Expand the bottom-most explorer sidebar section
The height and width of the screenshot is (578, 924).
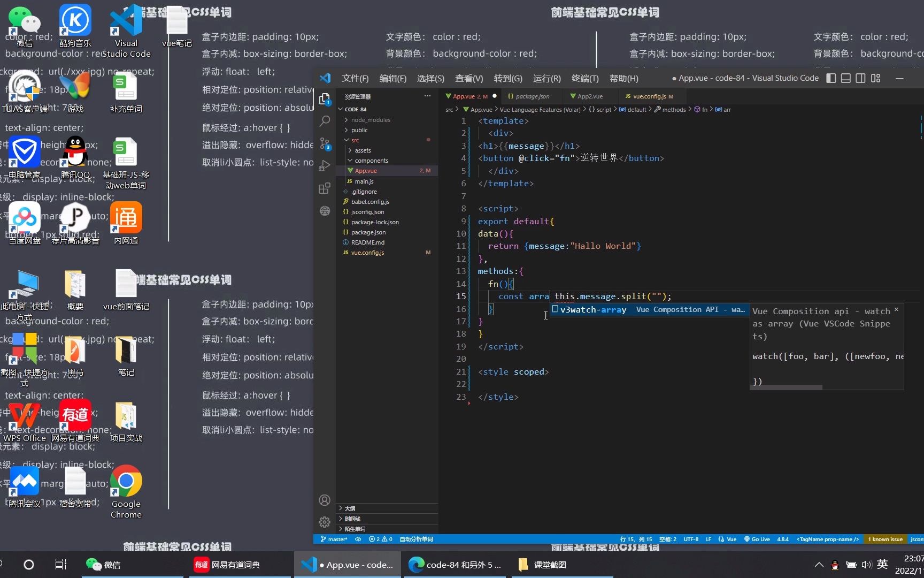pyautogui.click(x=387, y=529)
